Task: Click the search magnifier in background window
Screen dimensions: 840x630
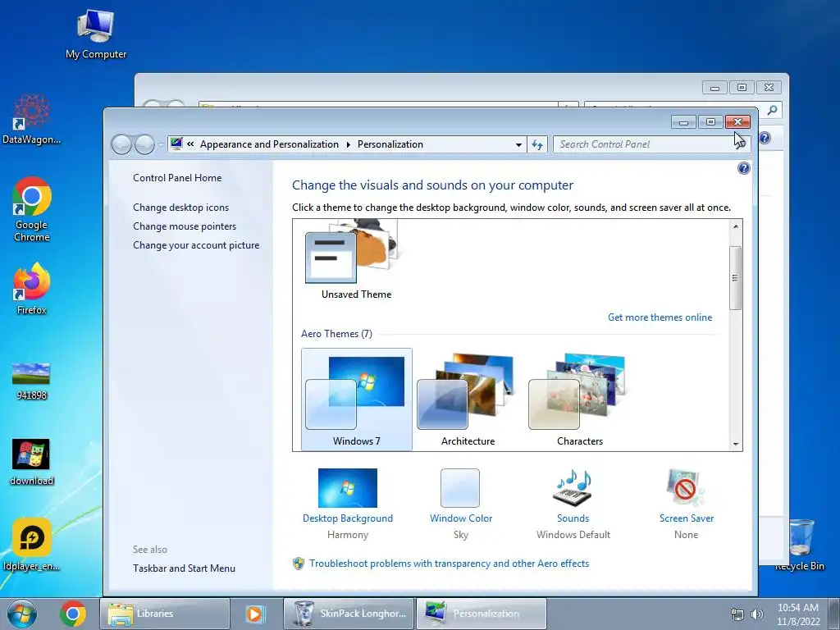Action: click(772, 110)
